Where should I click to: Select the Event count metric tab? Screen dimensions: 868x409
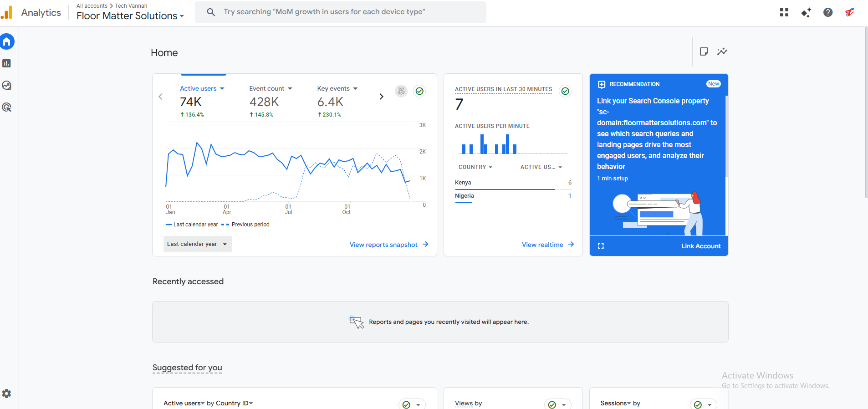(x=271, y=89)
